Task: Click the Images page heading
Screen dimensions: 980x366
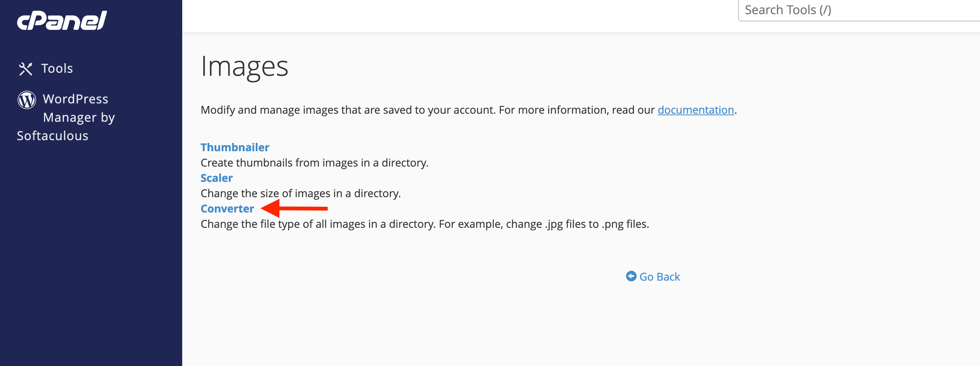Action: coord(244,67)
